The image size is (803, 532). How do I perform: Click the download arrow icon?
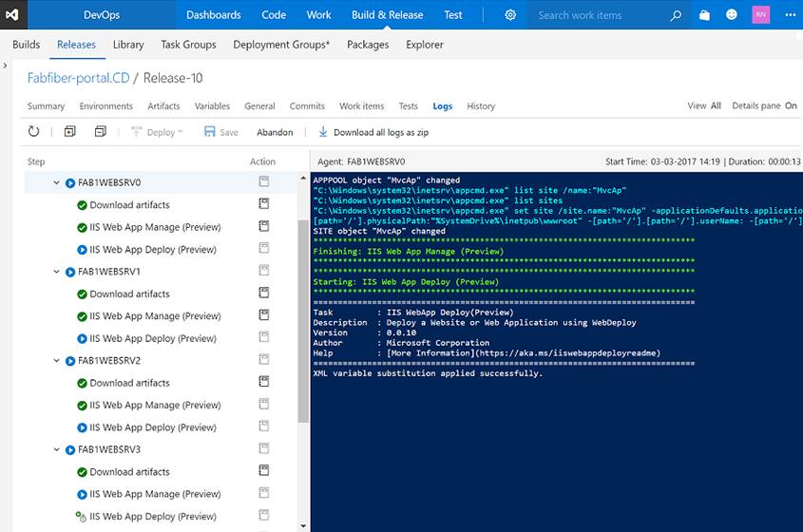pos(323,132)
